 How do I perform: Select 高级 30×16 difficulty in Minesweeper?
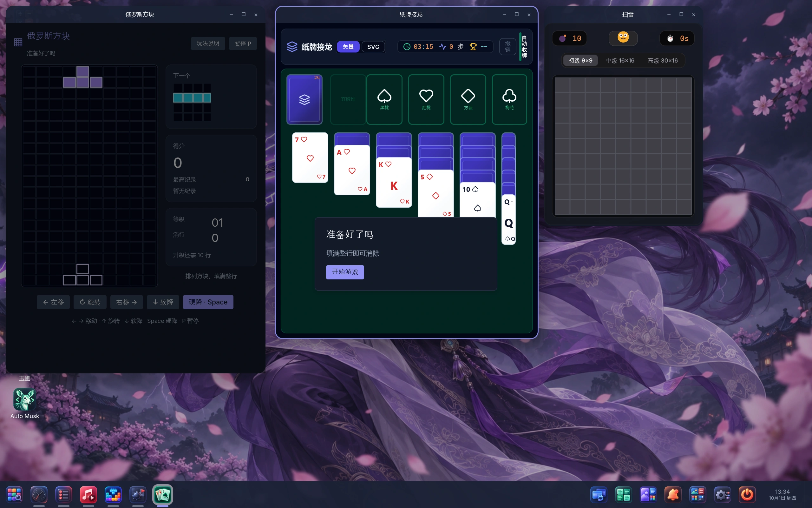click(663, 60)
